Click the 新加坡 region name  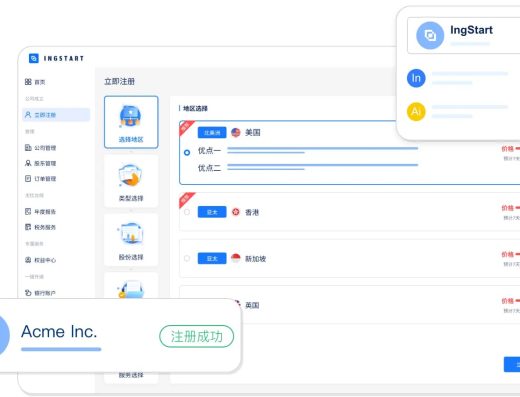click(x=255, y=259)
